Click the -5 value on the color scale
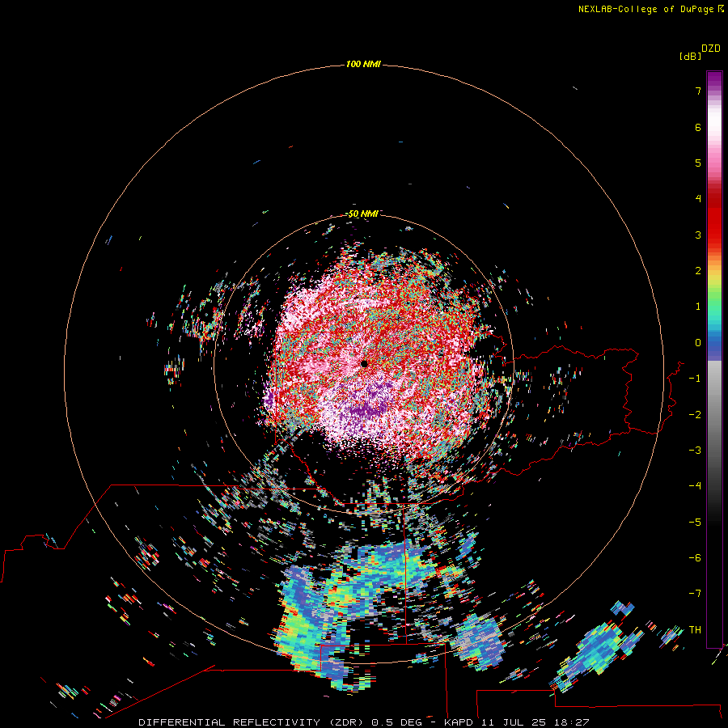This screenshot has width=728, height=728. tap(695, 522)
